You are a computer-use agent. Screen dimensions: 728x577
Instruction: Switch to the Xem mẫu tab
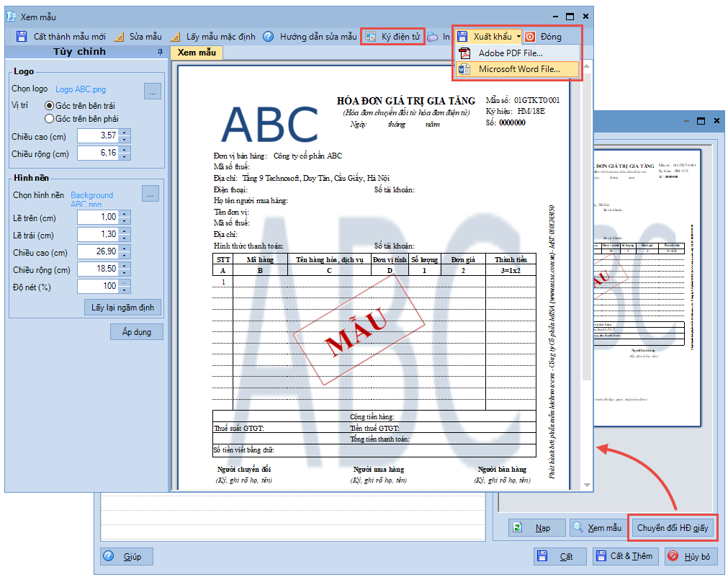197,53
